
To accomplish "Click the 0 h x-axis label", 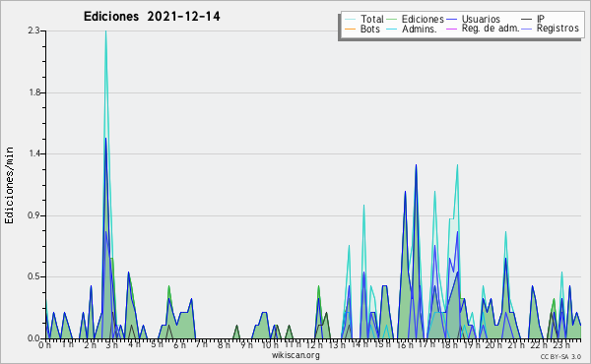I will (44, 345).
